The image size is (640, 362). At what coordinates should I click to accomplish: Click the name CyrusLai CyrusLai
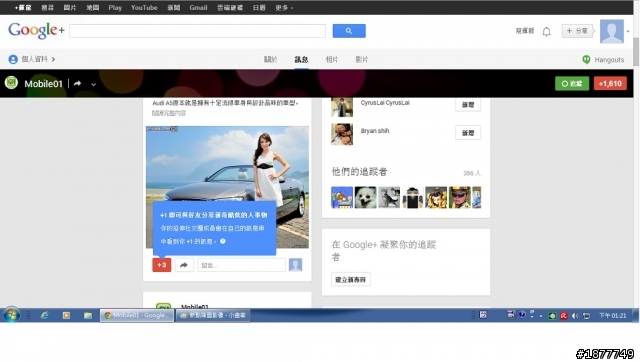click(x=385, y=103)
